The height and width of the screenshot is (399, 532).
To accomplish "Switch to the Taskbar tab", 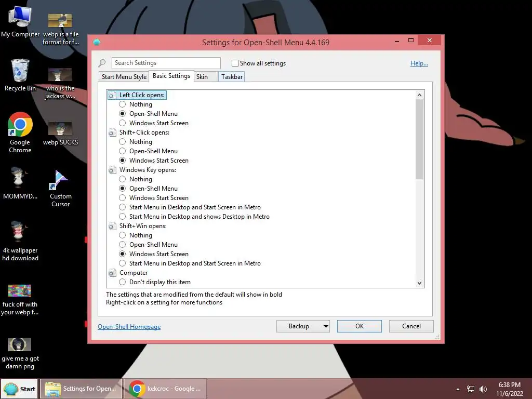I will pos(232,77).
